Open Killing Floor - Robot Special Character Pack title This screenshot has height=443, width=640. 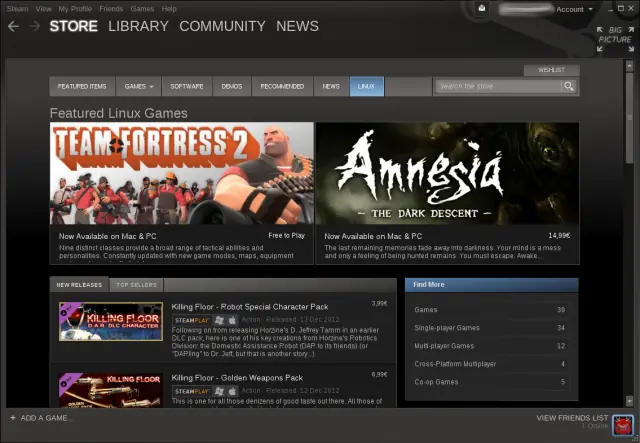pos(250,307)
